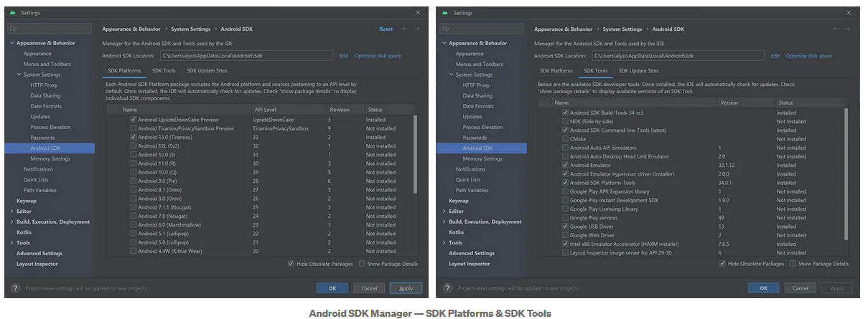Click the search magnifier icon in left window

(14, 29)
